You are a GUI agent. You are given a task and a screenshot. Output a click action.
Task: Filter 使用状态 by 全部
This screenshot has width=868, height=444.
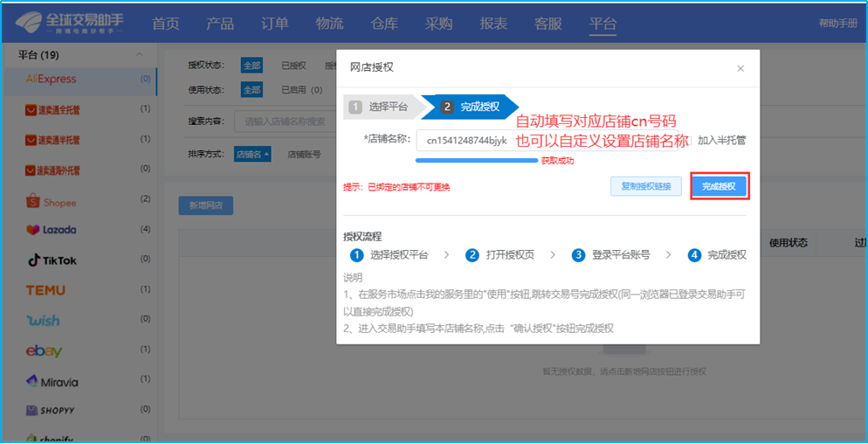click(251, 89)
